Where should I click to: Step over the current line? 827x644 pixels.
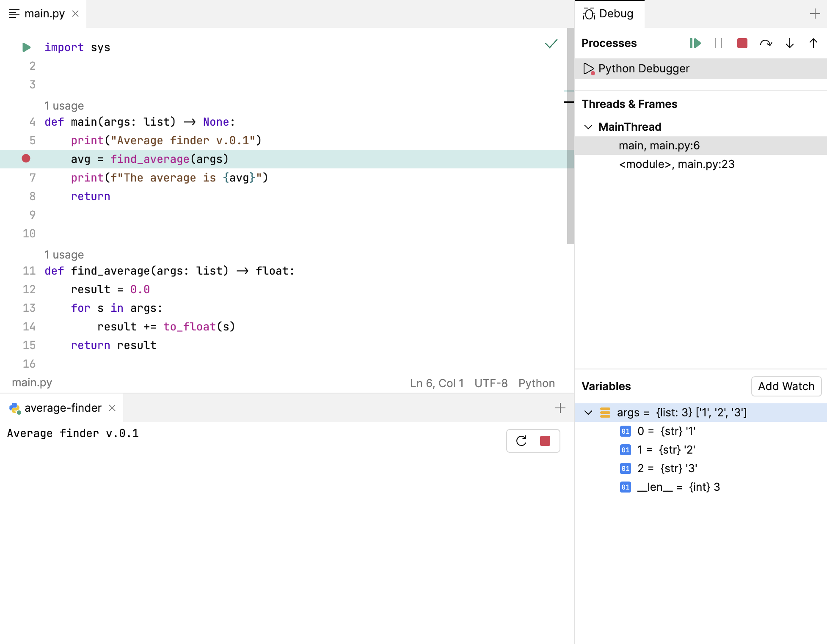tap(766, 43)
